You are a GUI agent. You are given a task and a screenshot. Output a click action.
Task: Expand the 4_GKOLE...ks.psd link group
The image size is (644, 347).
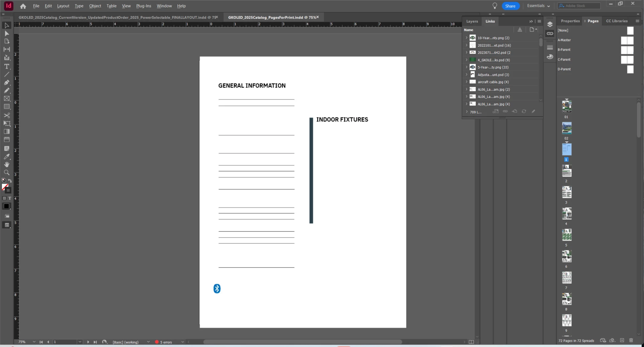click(x=467, y=60)
